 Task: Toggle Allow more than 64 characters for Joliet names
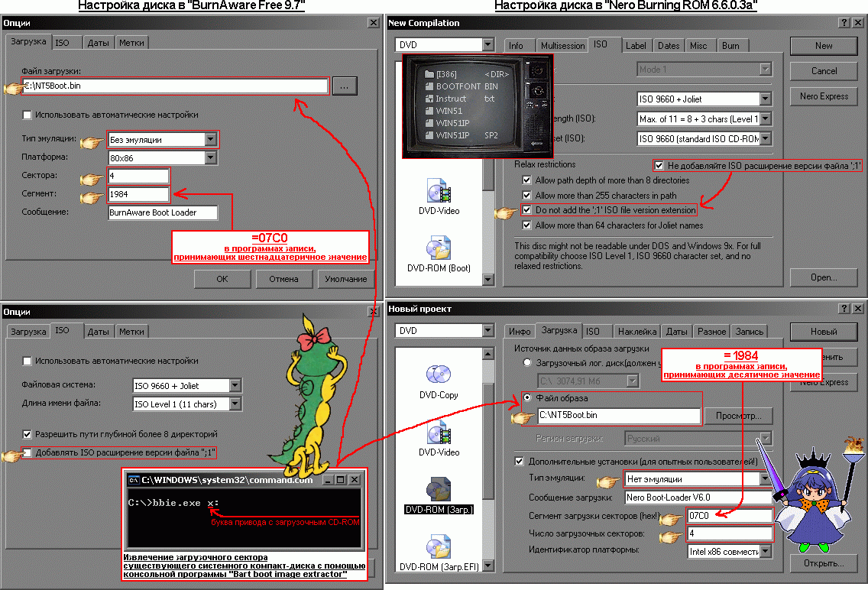[x=526, y=225]
